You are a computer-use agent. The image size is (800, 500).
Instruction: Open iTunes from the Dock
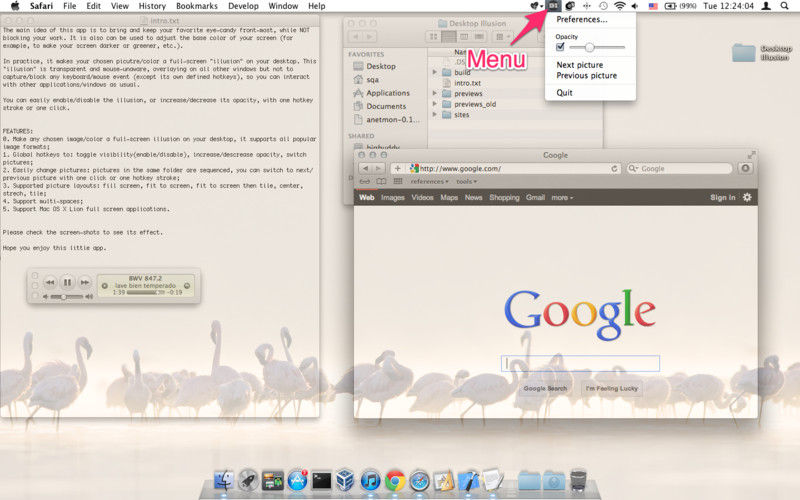[370, 480]
